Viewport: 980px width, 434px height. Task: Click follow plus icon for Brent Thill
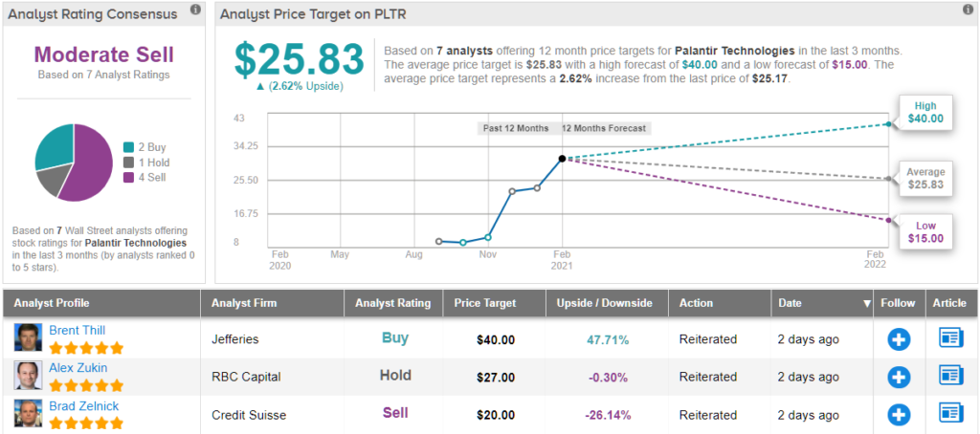coord(899,337)
